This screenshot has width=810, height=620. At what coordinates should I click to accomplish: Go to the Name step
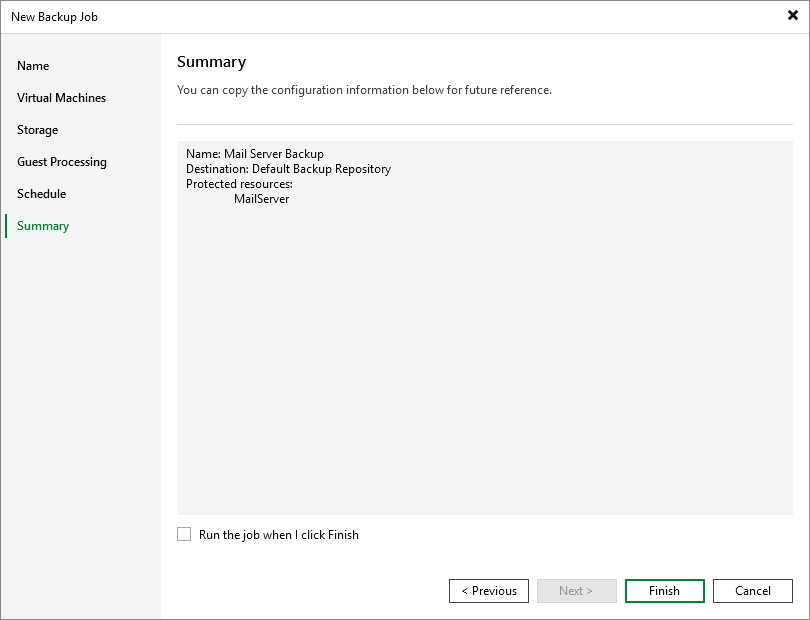point(33,66)
